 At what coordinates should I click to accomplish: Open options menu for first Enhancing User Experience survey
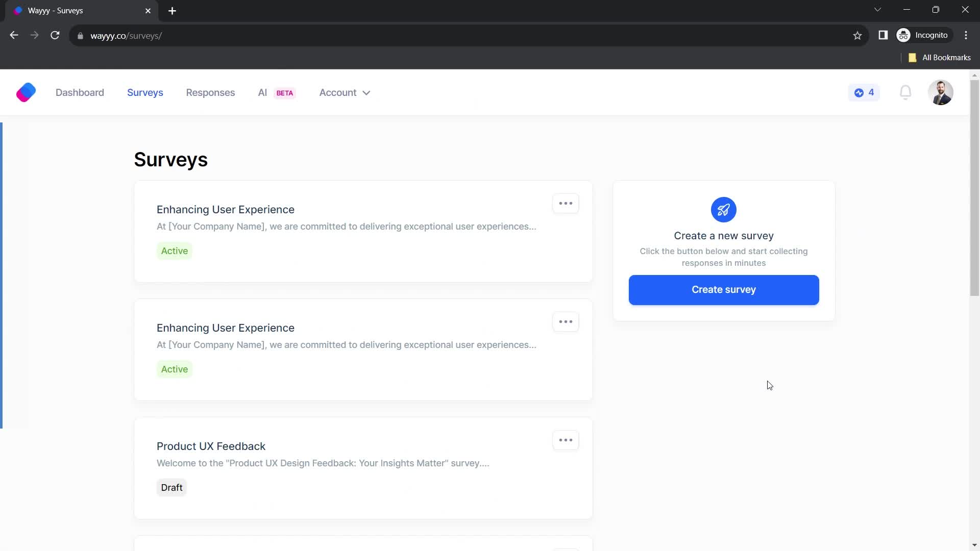pyautogui.click(x=566, y=203)
